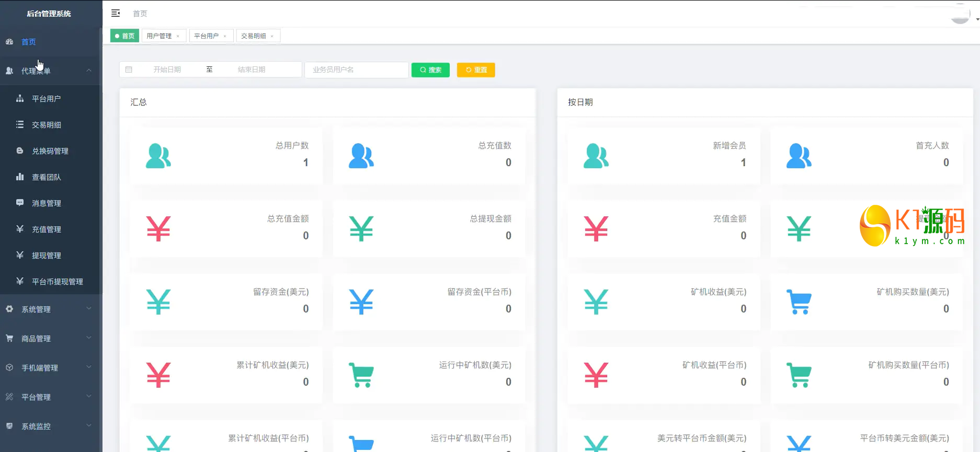Open 交易明细 from the sidebar
Screen dimensions: 980x452
point(46,125)
